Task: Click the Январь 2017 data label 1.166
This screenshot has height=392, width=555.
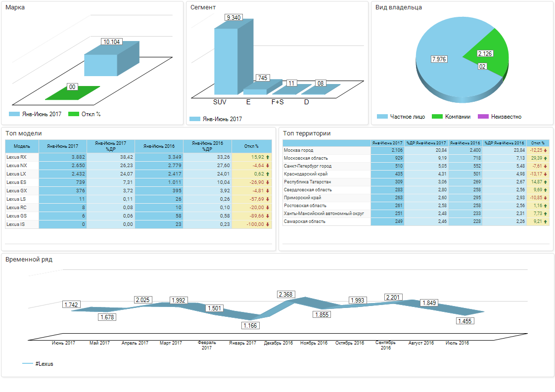Action: pyautogui.click(x=250, y=325)
